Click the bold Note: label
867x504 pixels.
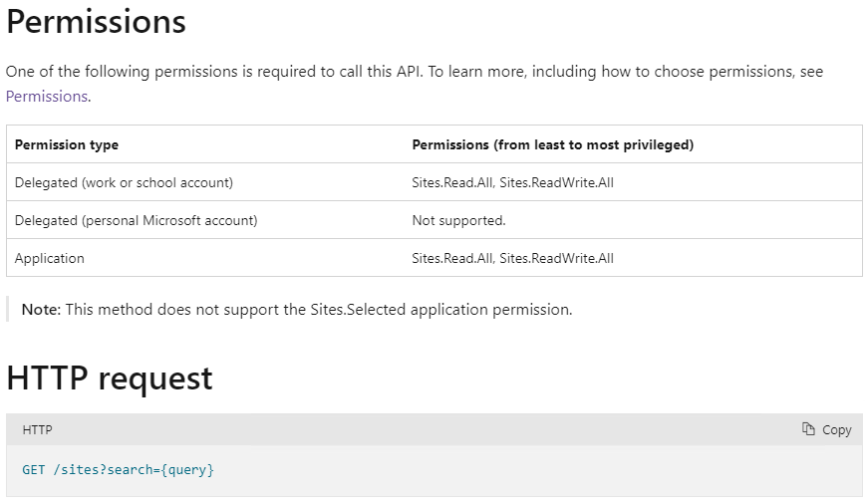tap(42, 310)
